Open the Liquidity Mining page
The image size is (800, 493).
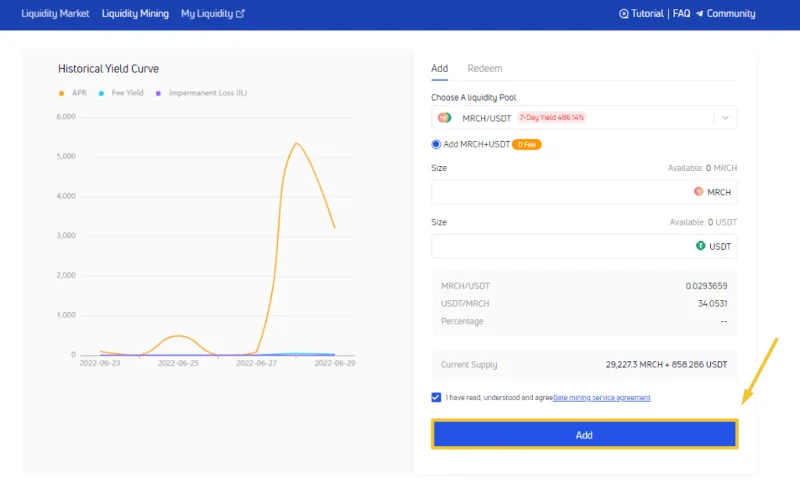[x=135, y=14]
